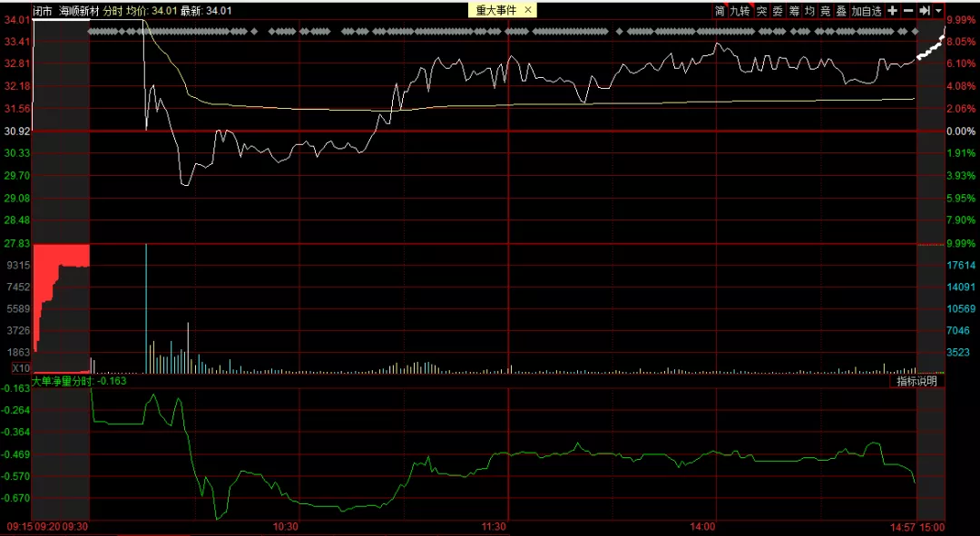Click the 重大事件 major events label

[496, 10]
